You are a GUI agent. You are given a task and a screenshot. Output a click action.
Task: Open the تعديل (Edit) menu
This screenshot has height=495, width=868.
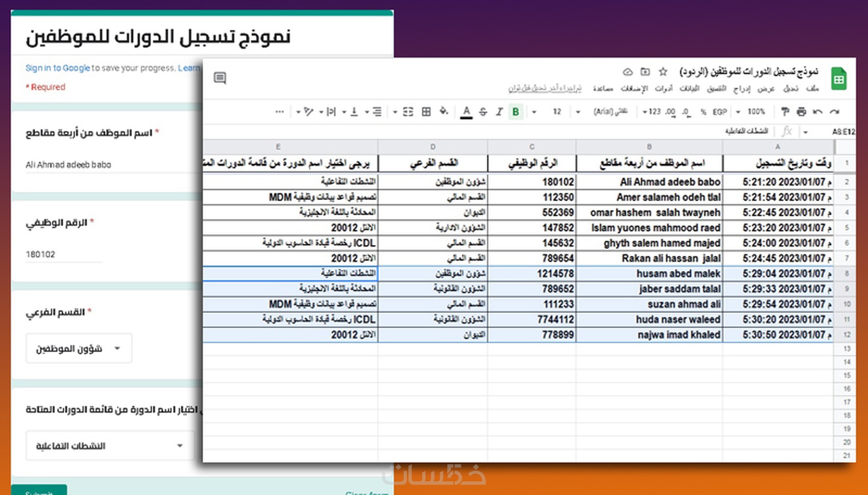pos(790,88)
